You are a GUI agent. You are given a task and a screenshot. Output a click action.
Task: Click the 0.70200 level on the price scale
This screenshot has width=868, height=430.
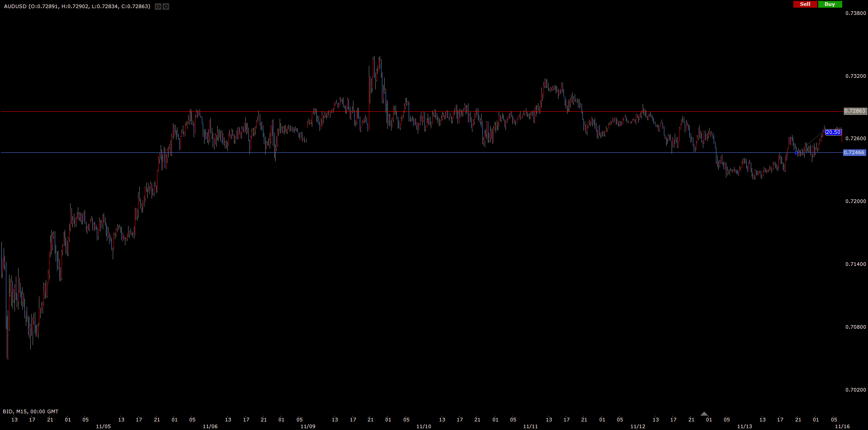click(855, 390)
